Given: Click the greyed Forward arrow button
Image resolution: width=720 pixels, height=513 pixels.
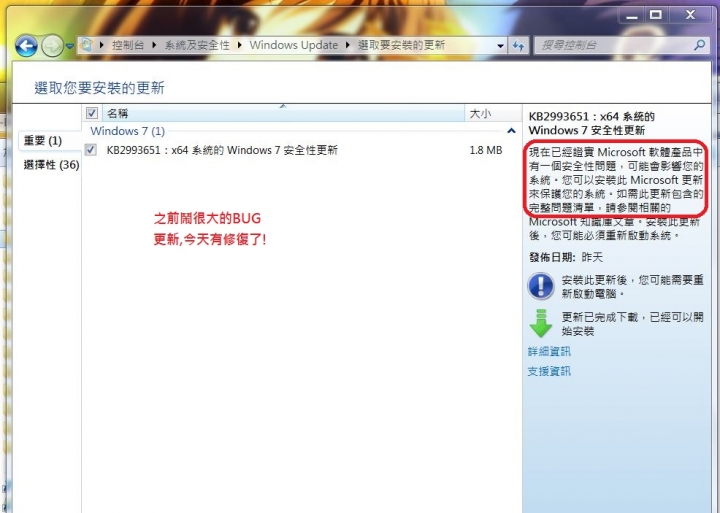Looking at the screenshot, I should [52, 46].
